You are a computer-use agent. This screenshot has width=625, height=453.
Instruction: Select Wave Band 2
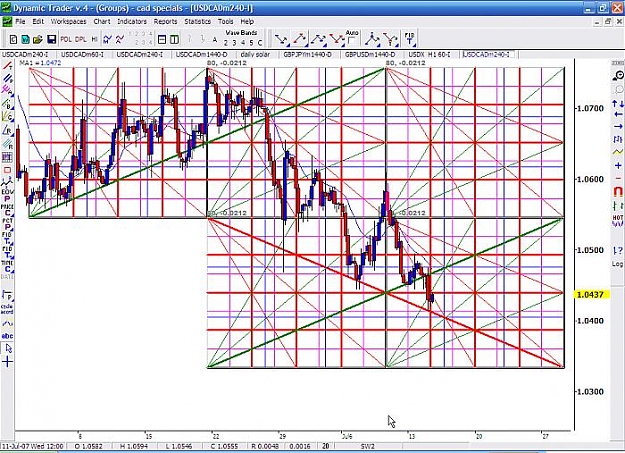[226, 43]
